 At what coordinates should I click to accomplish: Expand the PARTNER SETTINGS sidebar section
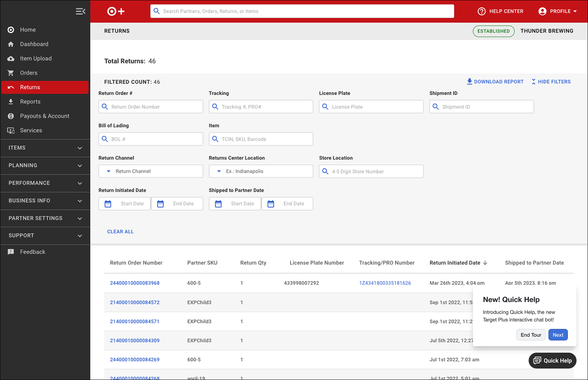pos(45,218)
